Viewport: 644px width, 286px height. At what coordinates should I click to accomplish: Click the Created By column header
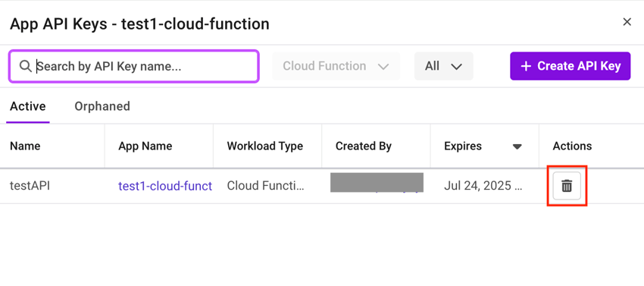[364, 146]
